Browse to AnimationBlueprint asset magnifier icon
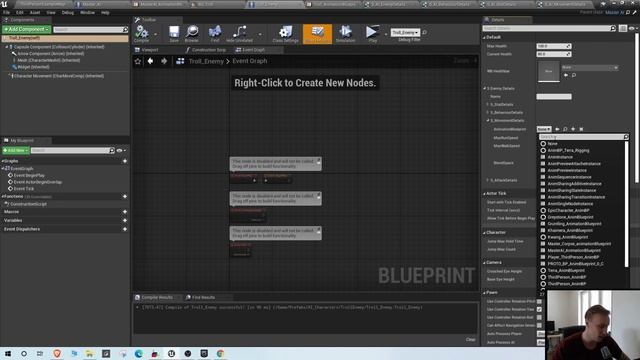Image resolution: width=640 pixels, height=360 pixels. point(565,129)
